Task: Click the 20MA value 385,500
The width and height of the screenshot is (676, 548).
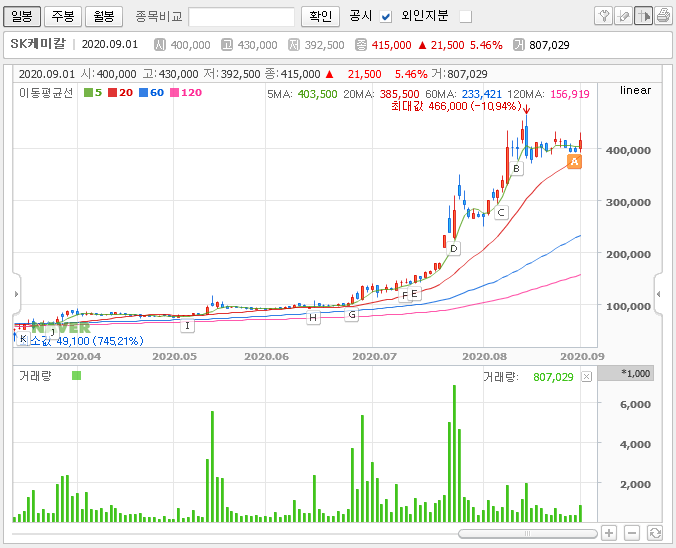Action: pyautogui.click(x=399, y=94)
